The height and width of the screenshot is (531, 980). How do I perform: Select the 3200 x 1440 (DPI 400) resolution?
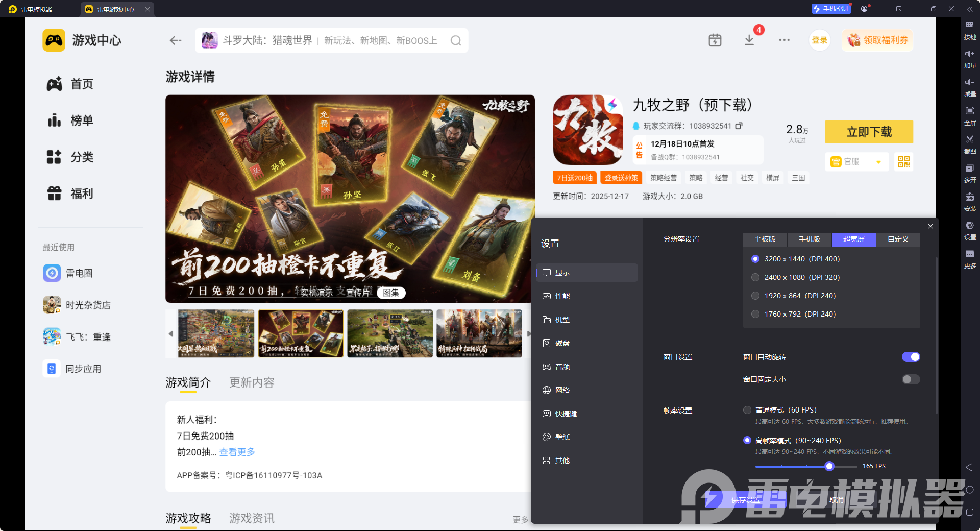(x=755, y=259)
